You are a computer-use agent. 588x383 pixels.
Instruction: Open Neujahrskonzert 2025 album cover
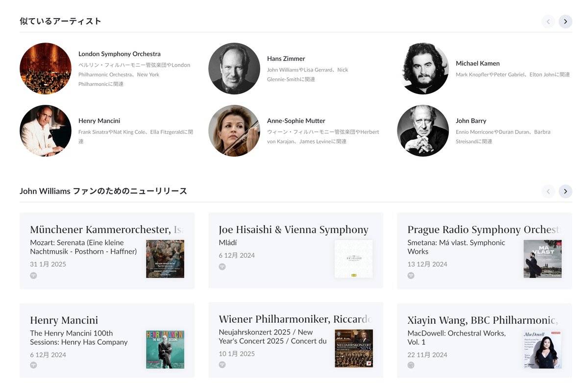point(354,348)
